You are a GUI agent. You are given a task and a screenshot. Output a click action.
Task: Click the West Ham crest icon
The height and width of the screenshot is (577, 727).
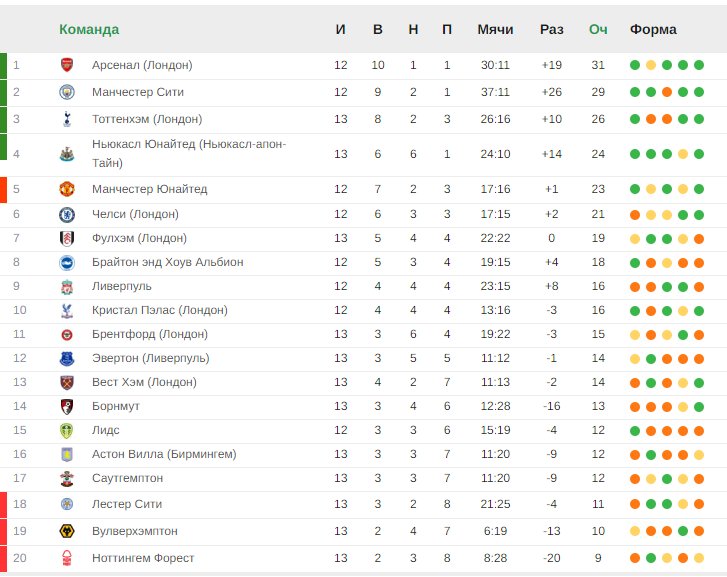(67, 382)
